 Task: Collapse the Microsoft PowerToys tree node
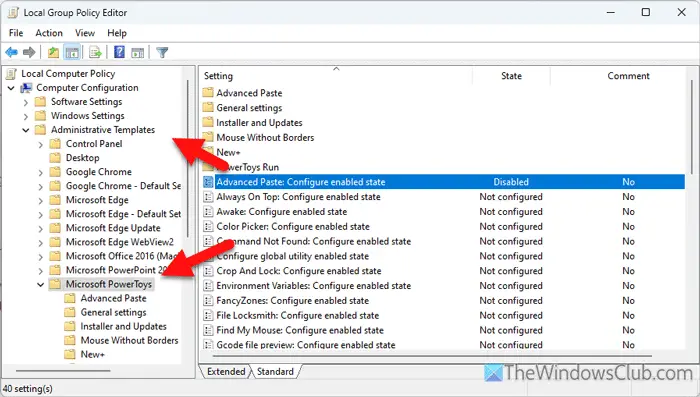point(41,284)
